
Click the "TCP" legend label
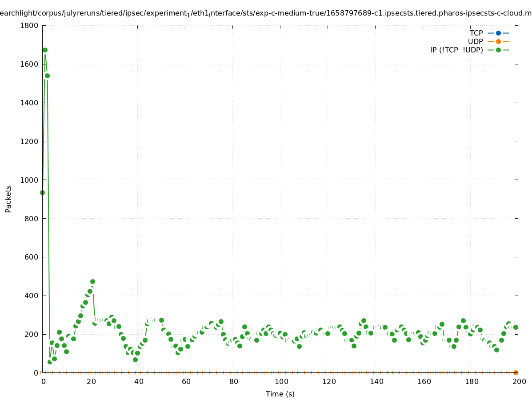click(476, 33)
